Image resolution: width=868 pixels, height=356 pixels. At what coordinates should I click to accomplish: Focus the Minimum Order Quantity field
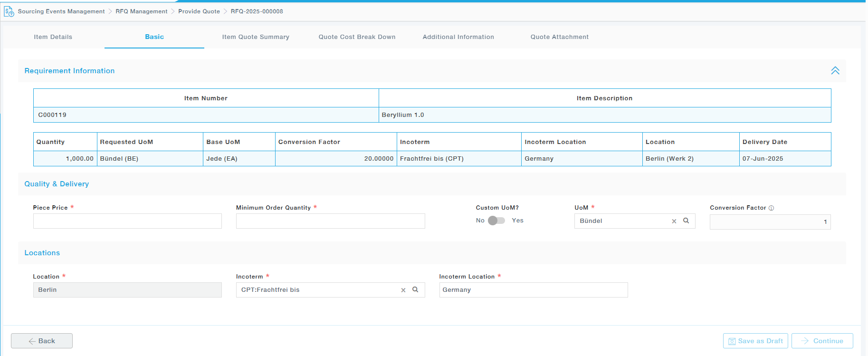(331, 221)
